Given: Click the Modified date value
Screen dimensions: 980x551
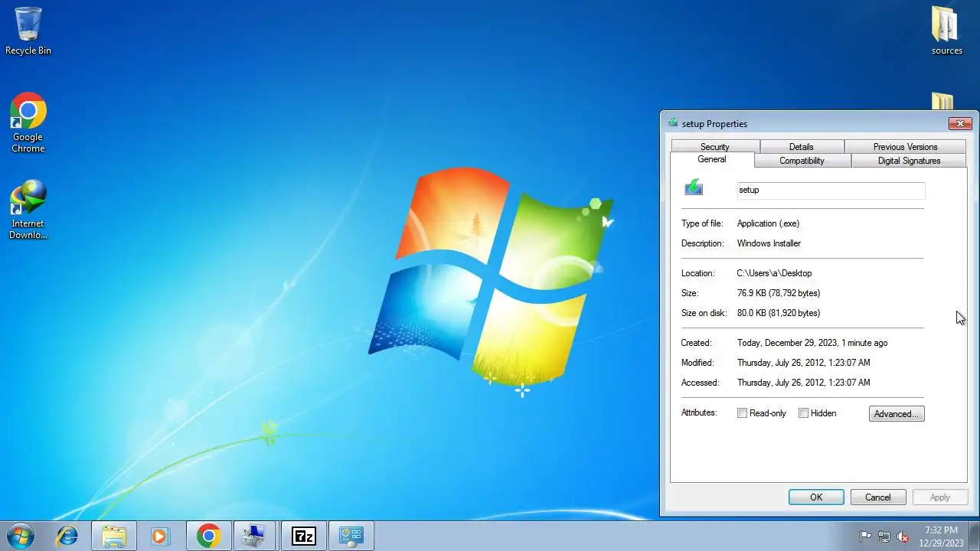Looking at the screenshot, I should tap(803, 363).
